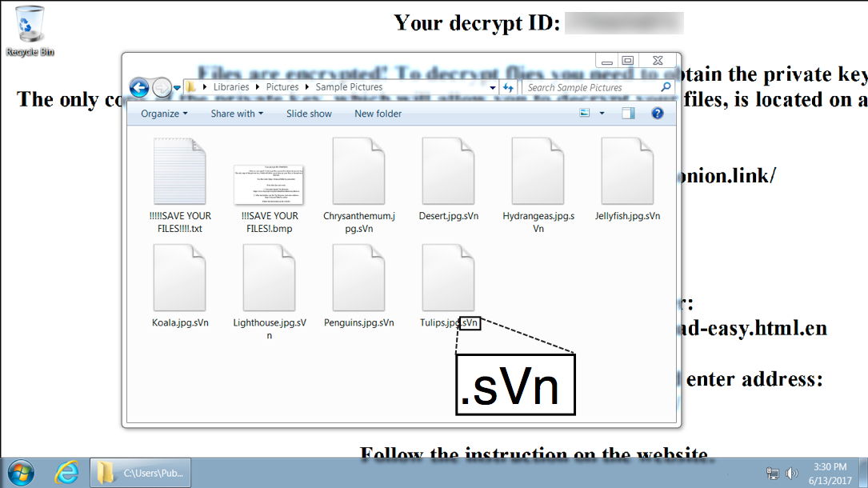The height and width of the screenshot is (488, 868).
Task: Select the !!!SAVE YOUR FILES!.bmp thumbnail
Action: coord(269,184)
